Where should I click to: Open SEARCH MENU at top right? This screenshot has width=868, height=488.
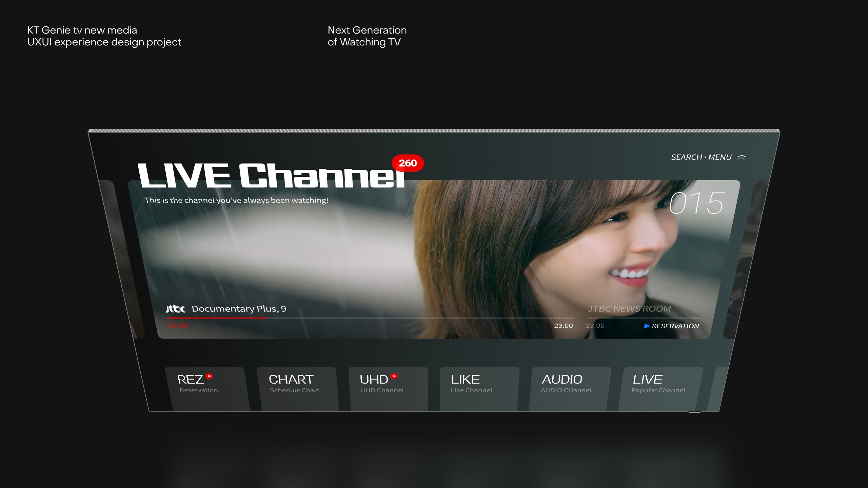tap(701, 157)
